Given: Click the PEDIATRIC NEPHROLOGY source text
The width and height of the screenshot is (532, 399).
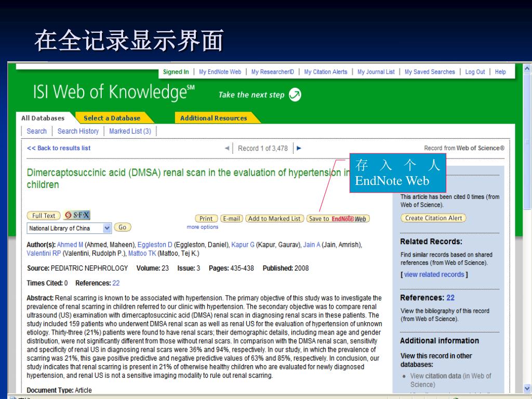Looking at the screenshot, I should [x=89, y=268].
